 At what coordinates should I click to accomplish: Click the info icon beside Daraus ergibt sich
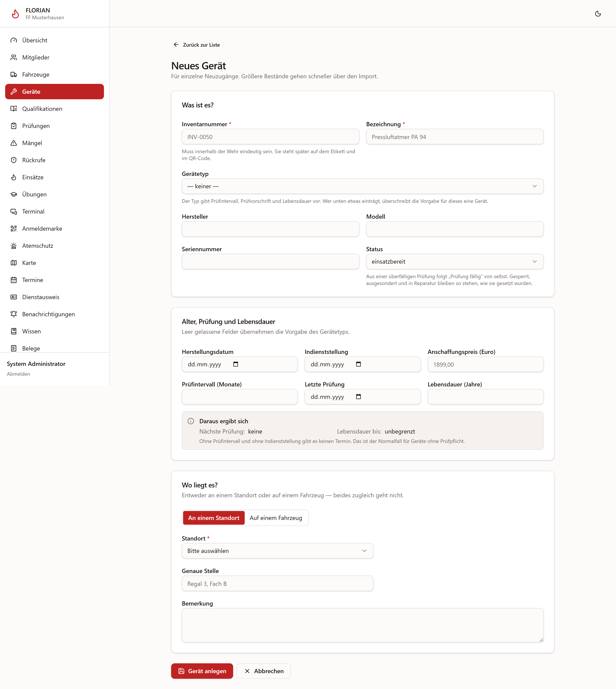(191, 421)
